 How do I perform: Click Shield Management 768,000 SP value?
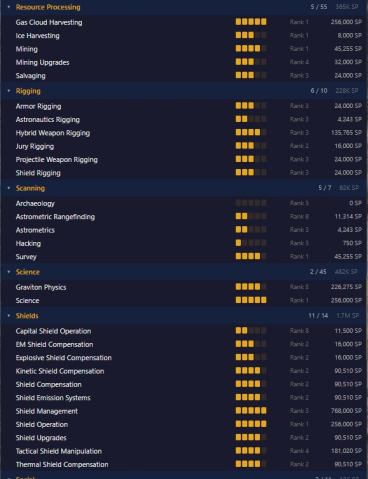346,411
